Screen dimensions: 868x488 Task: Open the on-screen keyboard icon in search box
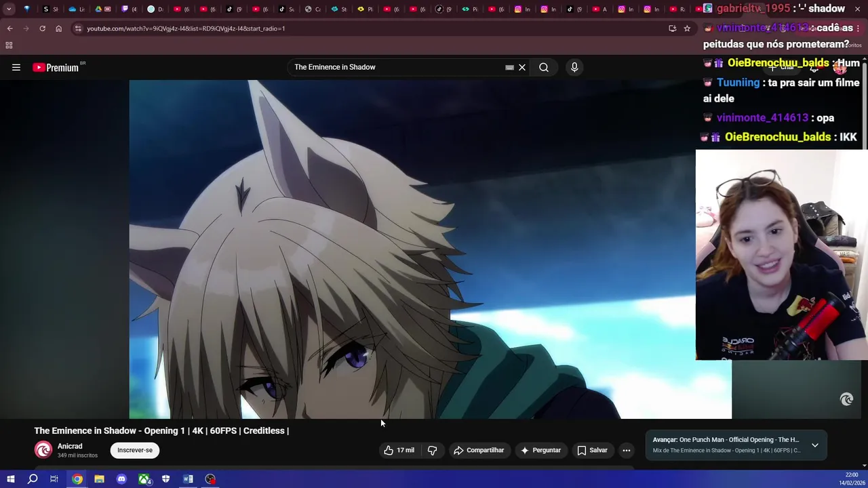click(x=509, y=67)
